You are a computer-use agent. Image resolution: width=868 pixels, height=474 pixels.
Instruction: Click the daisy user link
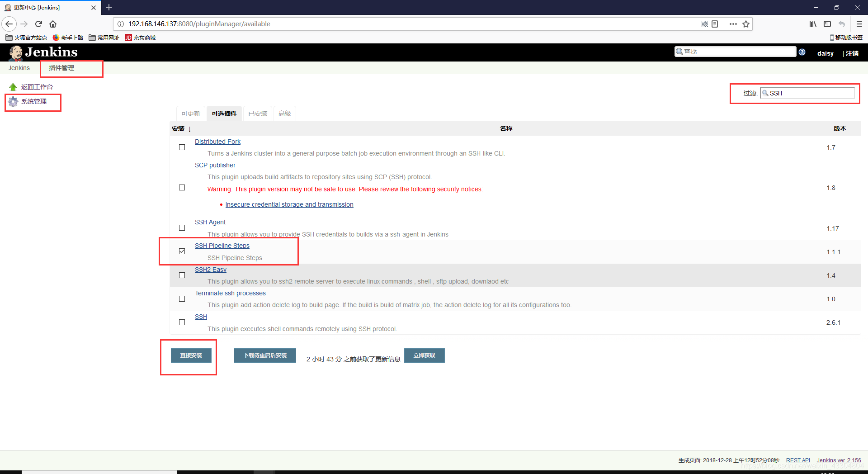(826, 53)
